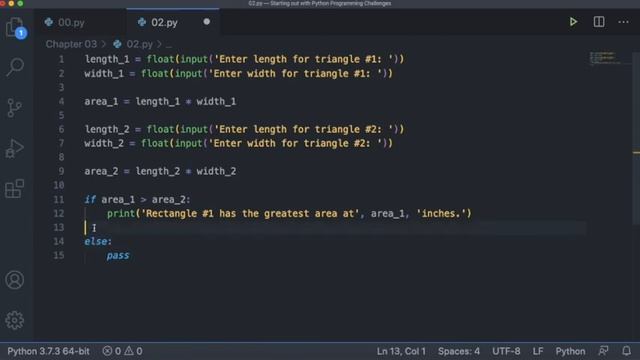This screenshot has width=640, height=360.
Task: Open the Search view
Action: pos(15,67)
